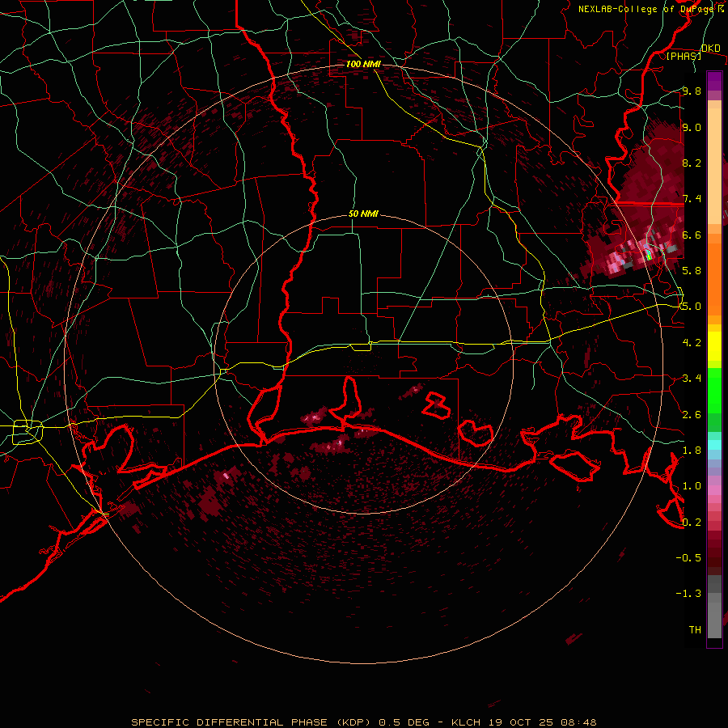This screenshot has height=728, width=728.
Task: Pick the yellow segment of the color bar
Action: [714, 346]
